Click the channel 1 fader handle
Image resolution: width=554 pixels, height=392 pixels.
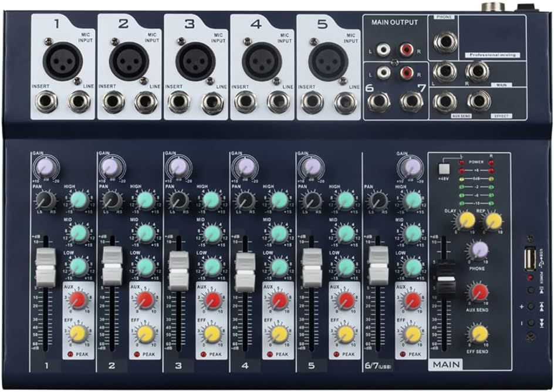click(46, 266)
